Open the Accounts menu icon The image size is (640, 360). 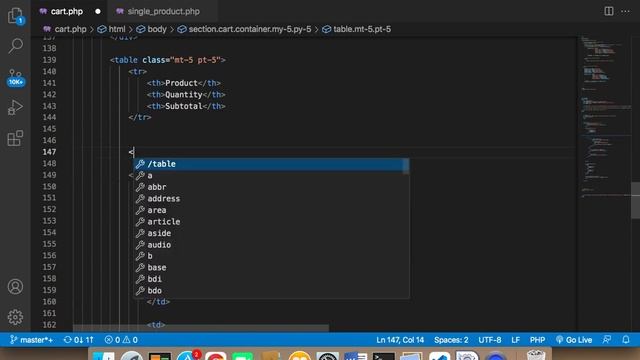(16, 287)
